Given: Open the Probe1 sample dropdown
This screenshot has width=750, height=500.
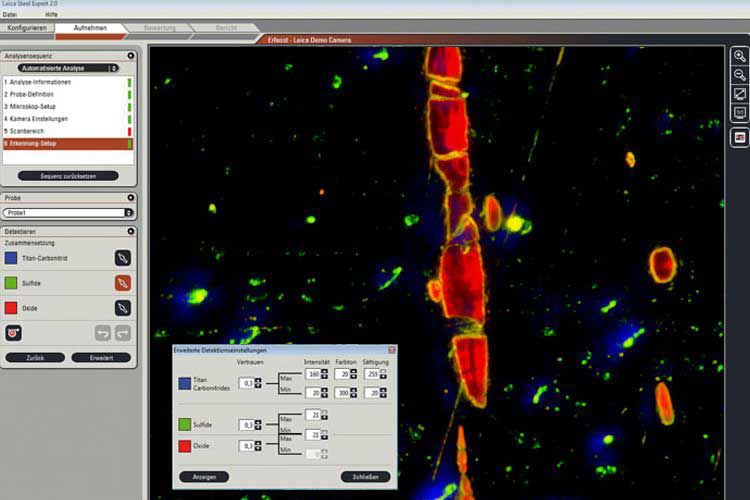Looking at the screenshot, I should (x=69, y=212).
